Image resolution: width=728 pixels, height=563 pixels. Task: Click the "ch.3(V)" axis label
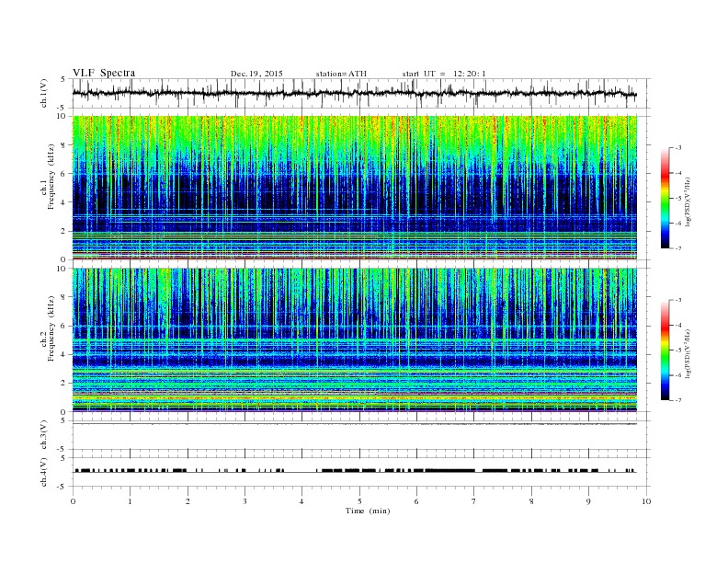pos(44,435)
